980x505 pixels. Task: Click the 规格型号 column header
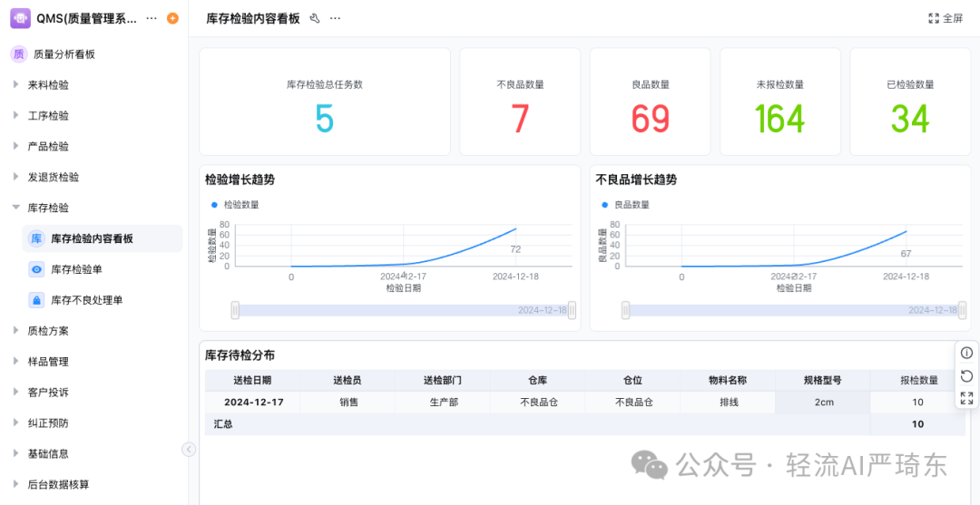(822, 380)
